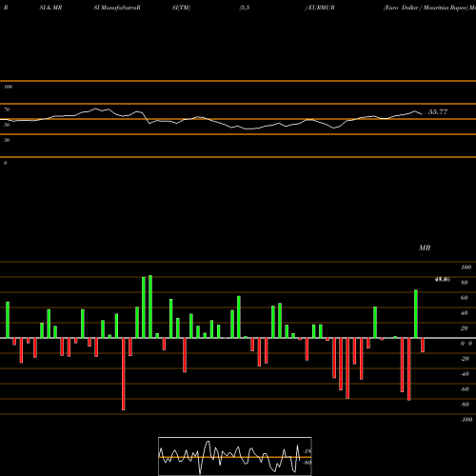
Task: Click the -80 label on MR axis
Action: (x=465, y=405)
